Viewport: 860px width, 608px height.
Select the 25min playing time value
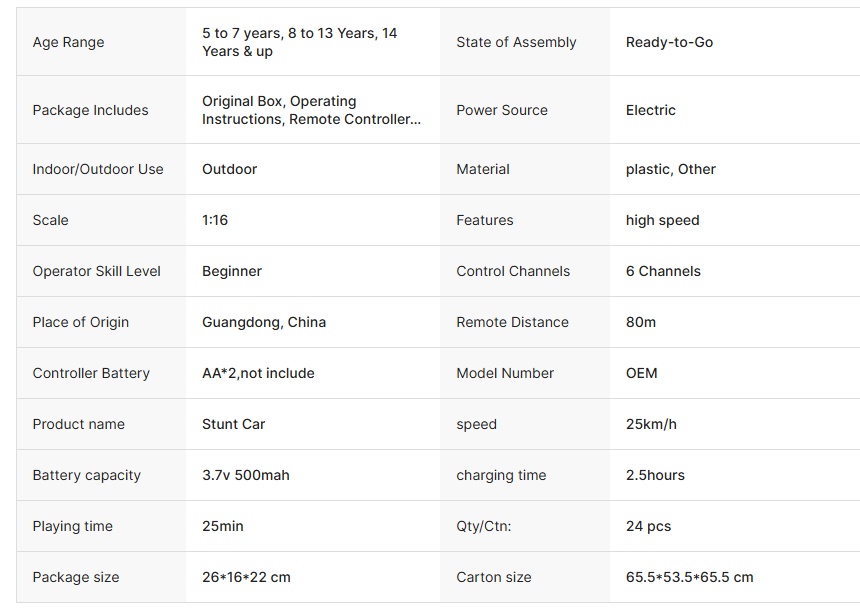tap(222, 526)
